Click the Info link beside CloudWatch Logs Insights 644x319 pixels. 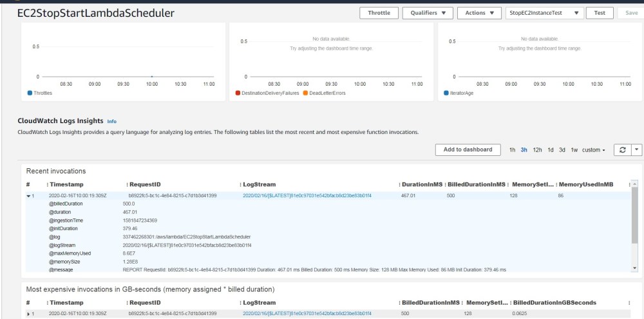point(111,121)
